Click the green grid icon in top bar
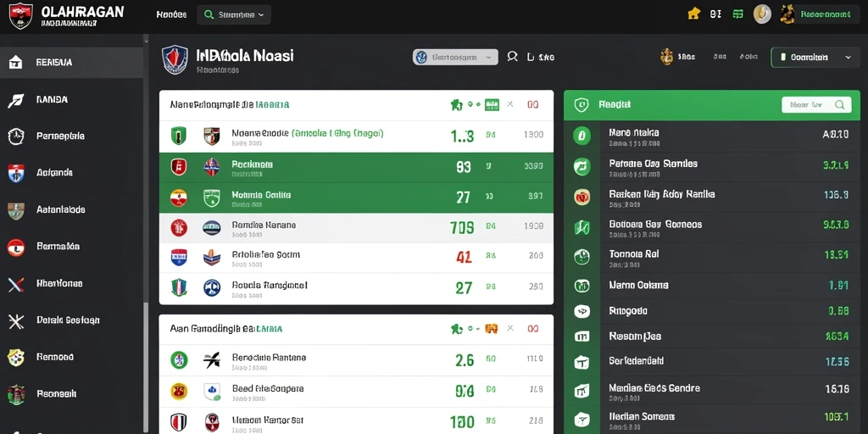868x434 pixels. (x=738, y=14)
